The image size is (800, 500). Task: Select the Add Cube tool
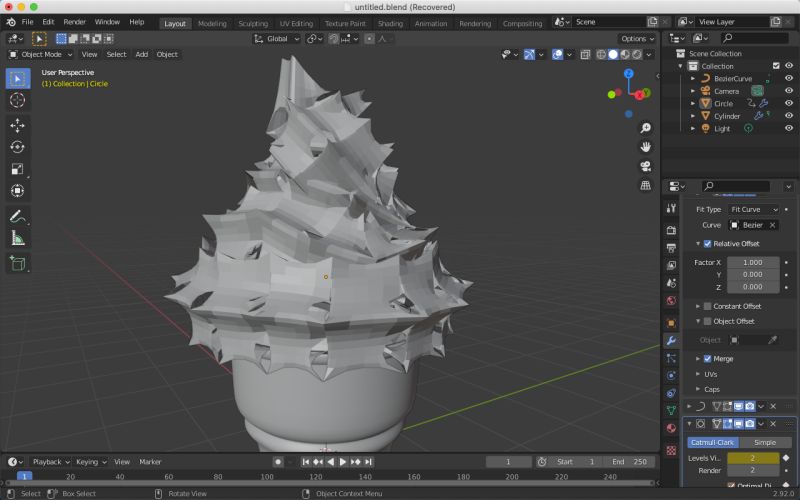[x=17, y=263]
